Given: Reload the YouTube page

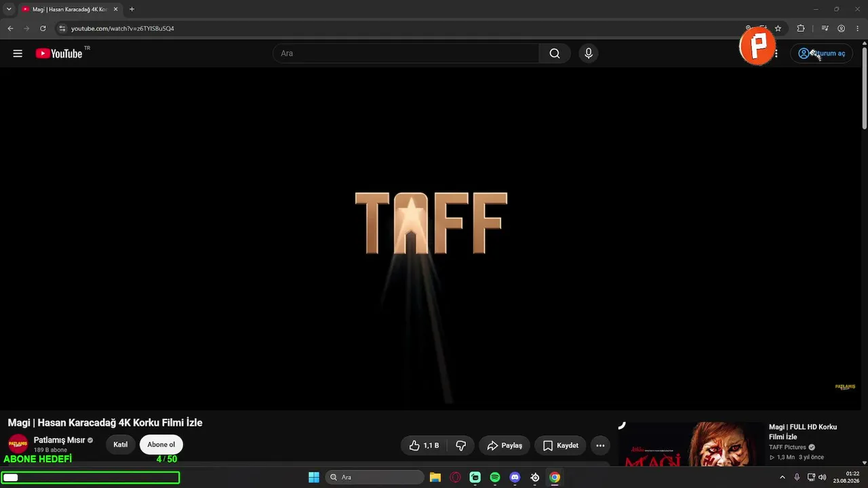Looking at the screenshot, I should coord(43,28).
